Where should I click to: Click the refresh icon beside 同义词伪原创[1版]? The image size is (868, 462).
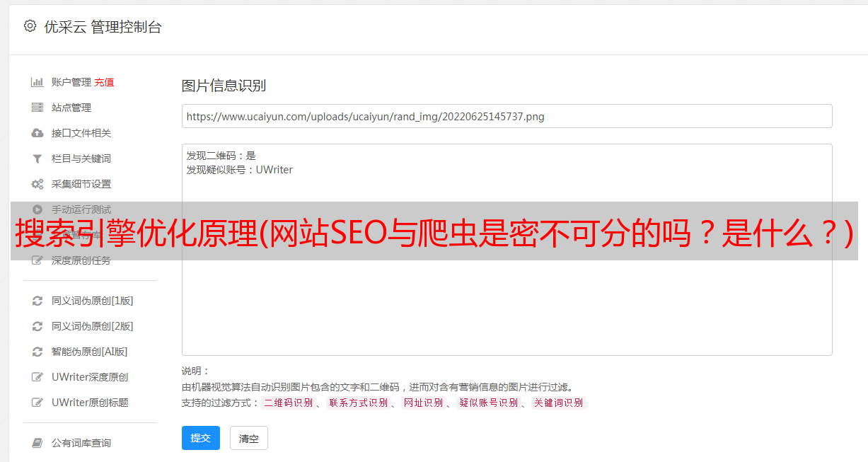click(37, 301)
